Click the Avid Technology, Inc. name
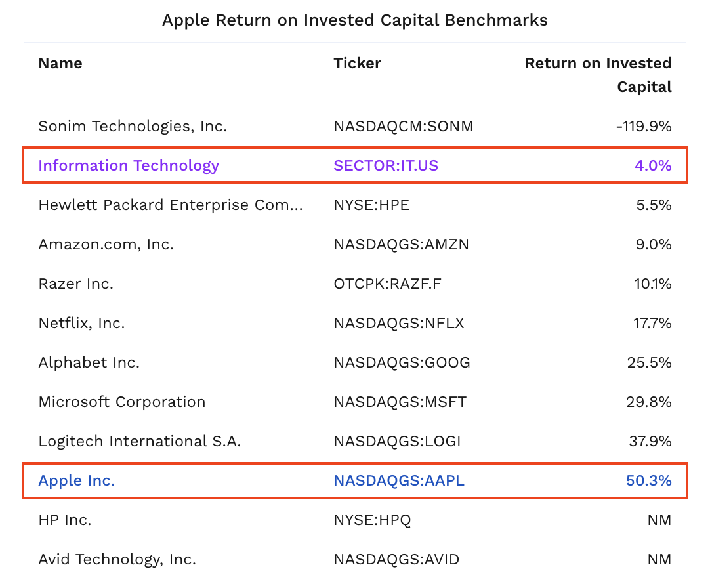This screenshot has height=588, width=710. [117, 559]
